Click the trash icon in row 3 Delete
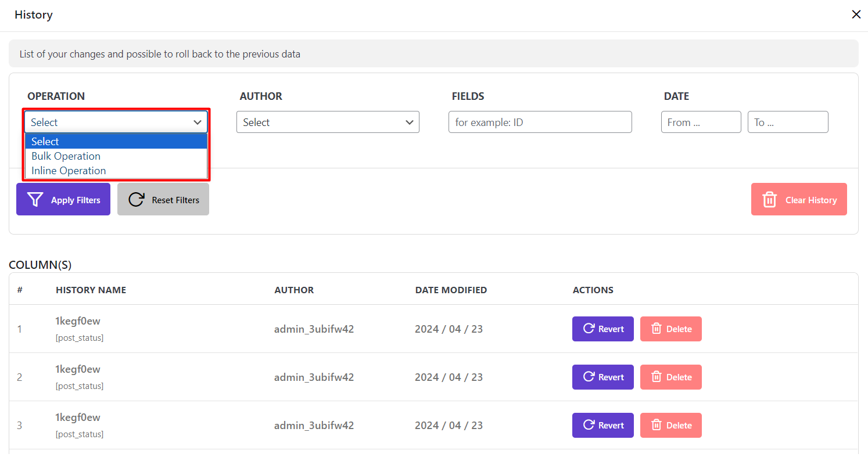This screenshot has height=461, width=868. point(657,425)
